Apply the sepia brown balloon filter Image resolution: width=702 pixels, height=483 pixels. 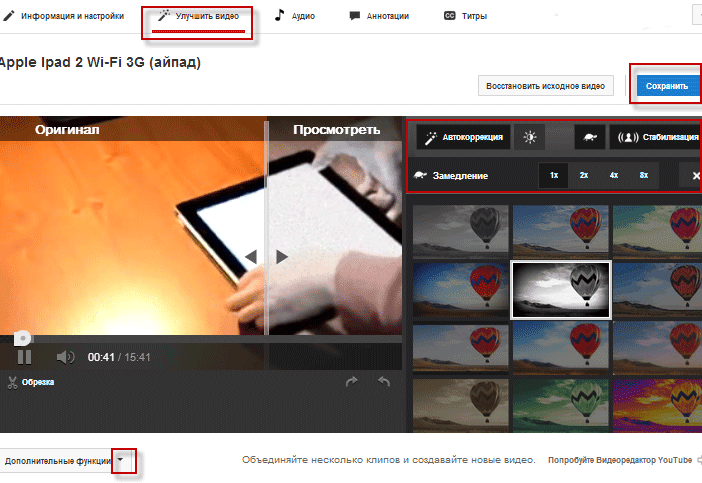pos(461,406)
